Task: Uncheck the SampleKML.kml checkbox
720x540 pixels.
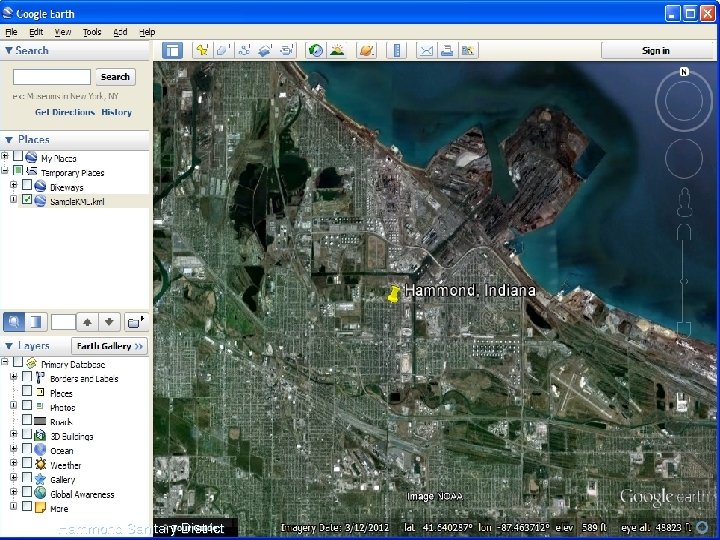Action: coord(27,201)
